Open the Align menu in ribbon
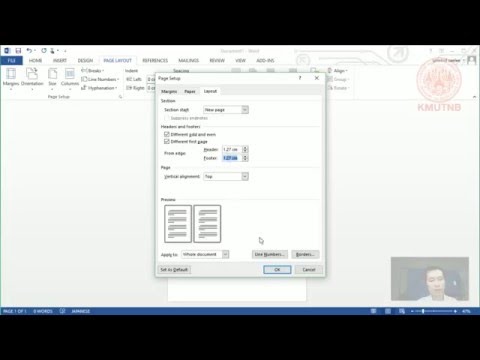This screenshot has width=480, height=360. (x=337, y=71)
